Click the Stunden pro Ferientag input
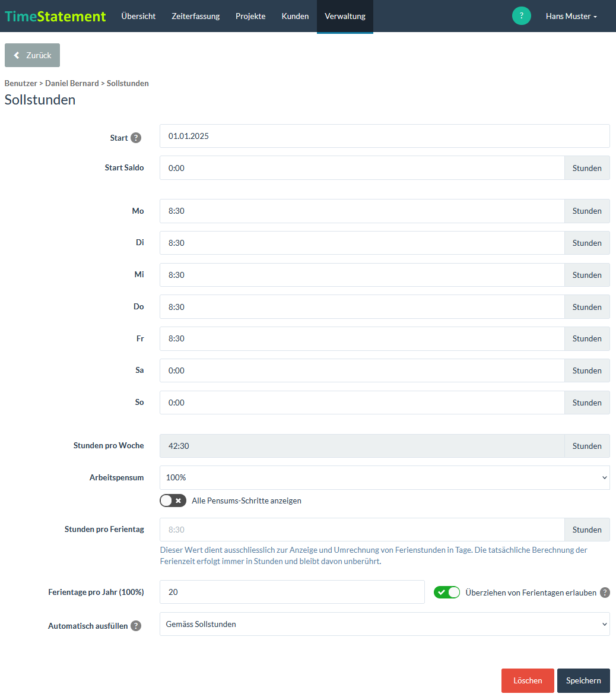This screenshot has height=700, width=616. [362, 530]
